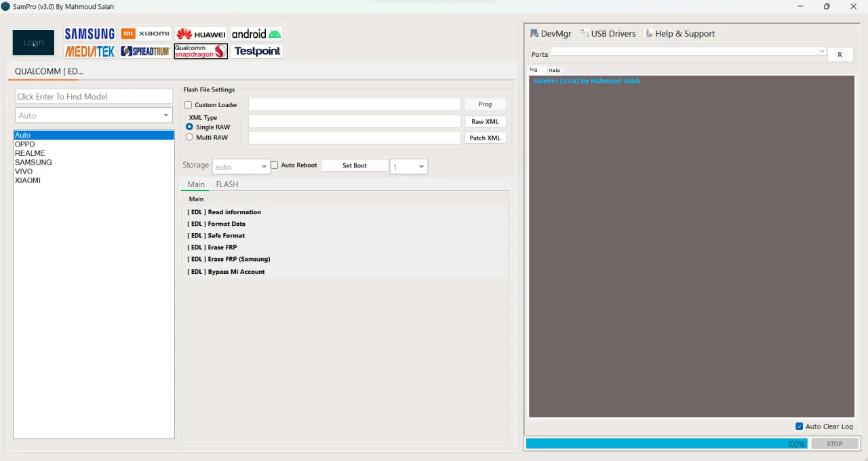868x461 pixels.
Task: Open the Ports dropdown list
Action: 688,52
